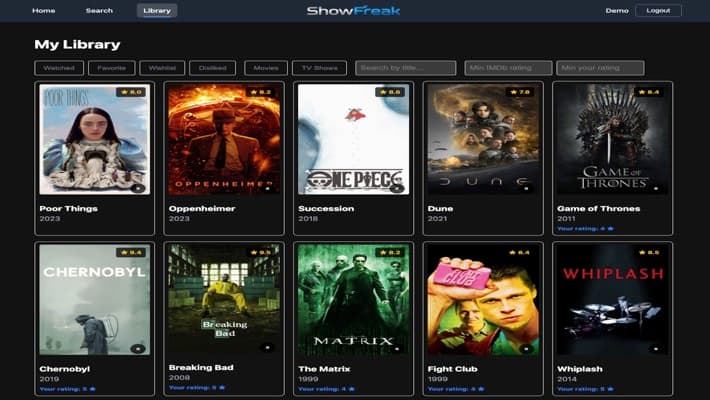Viewport: 710px width, 400px height.
Task: Toggle the Wishlist filter
Action: click(162, 68)
